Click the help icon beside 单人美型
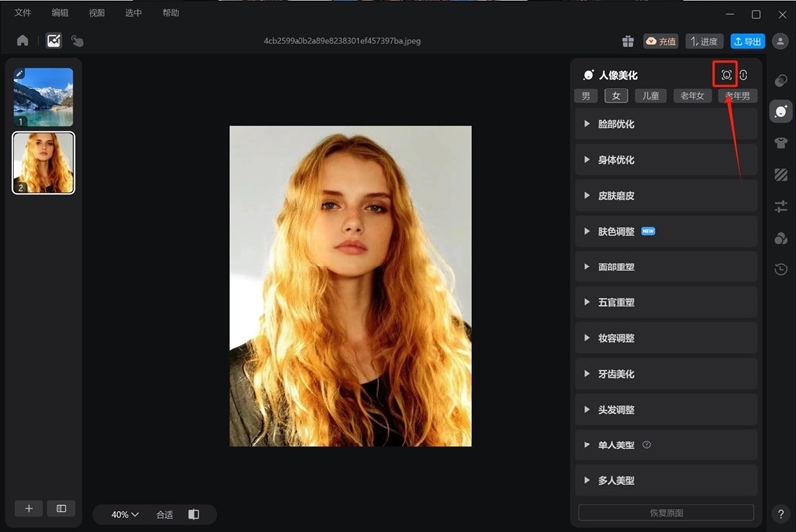This screenshot has width=796, height=532. pos(646,444)
